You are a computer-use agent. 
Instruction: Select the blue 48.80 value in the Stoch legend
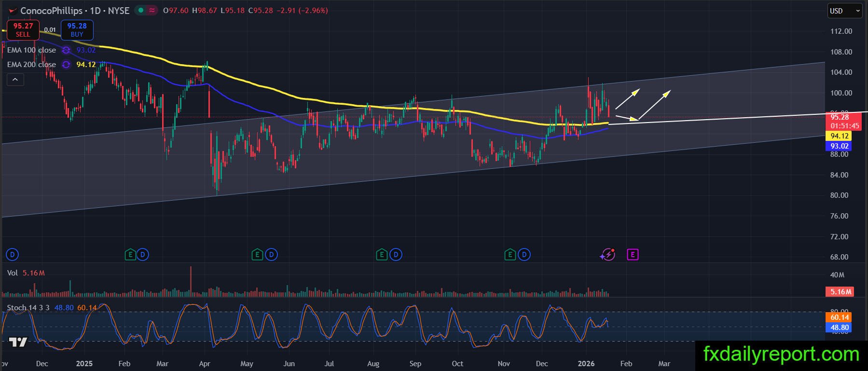[x=64, y=307]
